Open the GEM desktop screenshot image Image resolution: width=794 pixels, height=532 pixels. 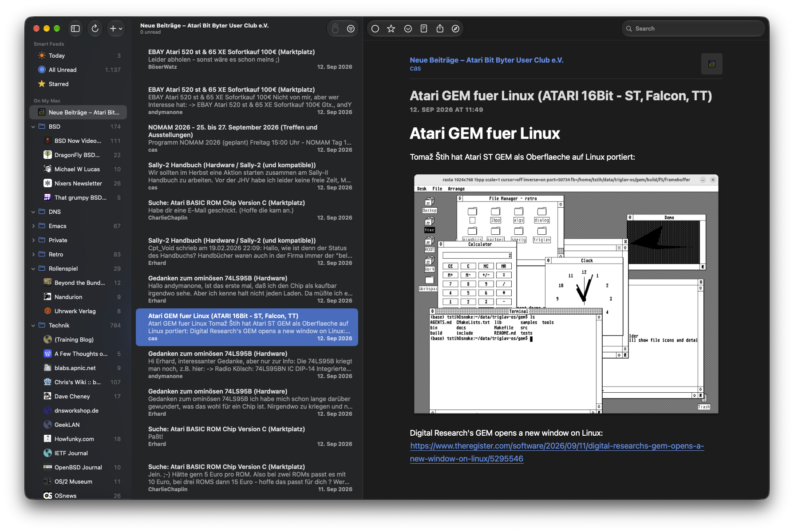tap(566, 294)
